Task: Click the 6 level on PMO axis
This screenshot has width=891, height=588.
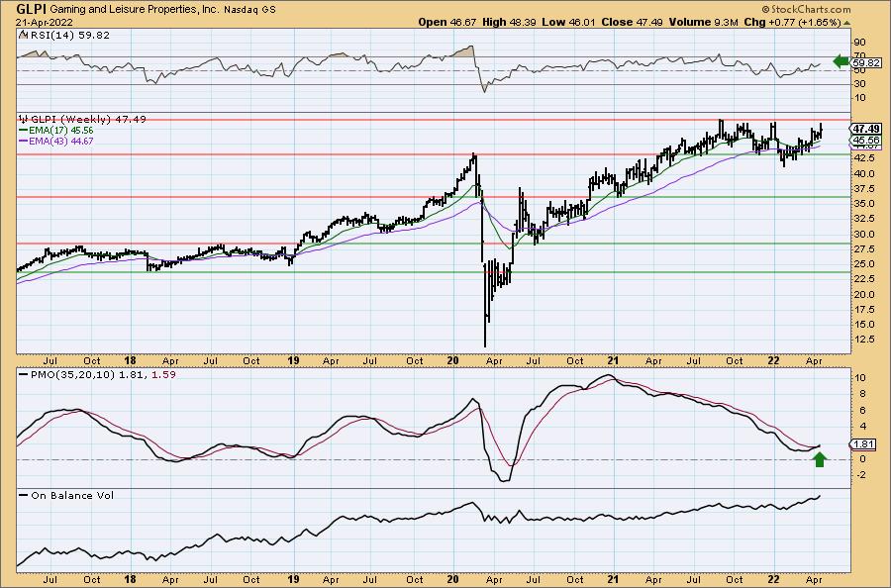Action: (x=862, y=410)
